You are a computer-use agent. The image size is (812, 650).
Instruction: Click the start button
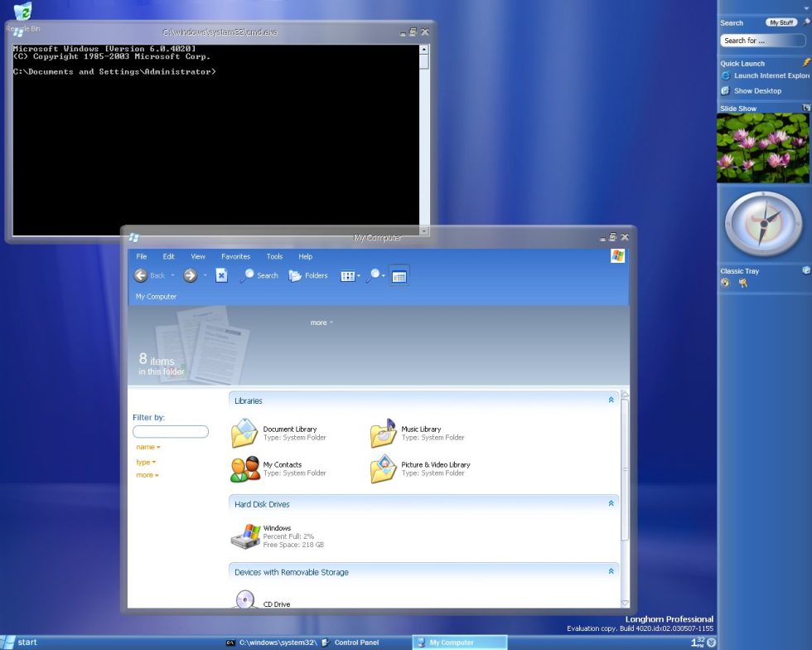tap(20, 643)
